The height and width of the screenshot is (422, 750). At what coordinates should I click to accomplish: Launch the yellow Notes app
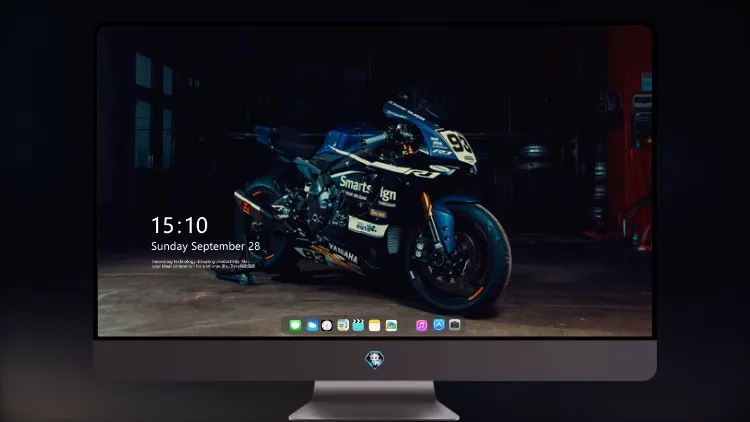click(x=375, y=325)
